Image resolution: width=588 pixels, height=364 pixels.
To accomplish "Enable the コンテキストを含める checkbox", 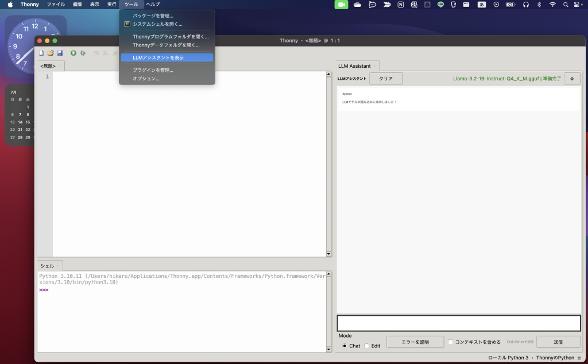I will point(450,342).
